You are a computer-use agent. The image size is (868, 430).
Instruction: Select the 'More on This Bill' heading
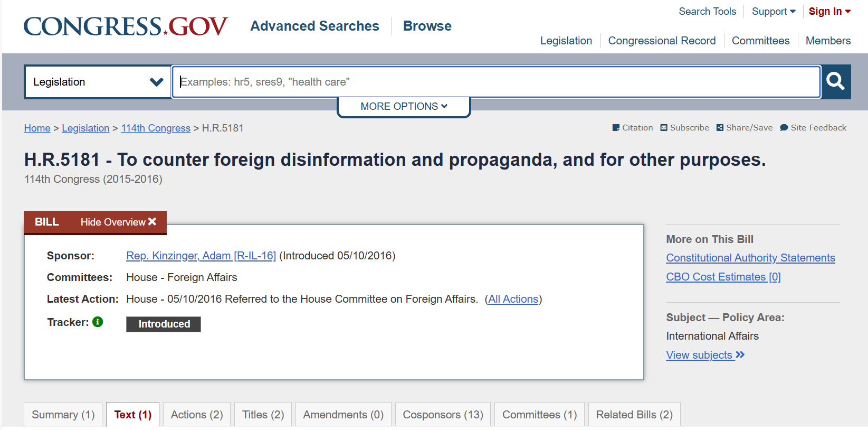(x=710, y=239)
